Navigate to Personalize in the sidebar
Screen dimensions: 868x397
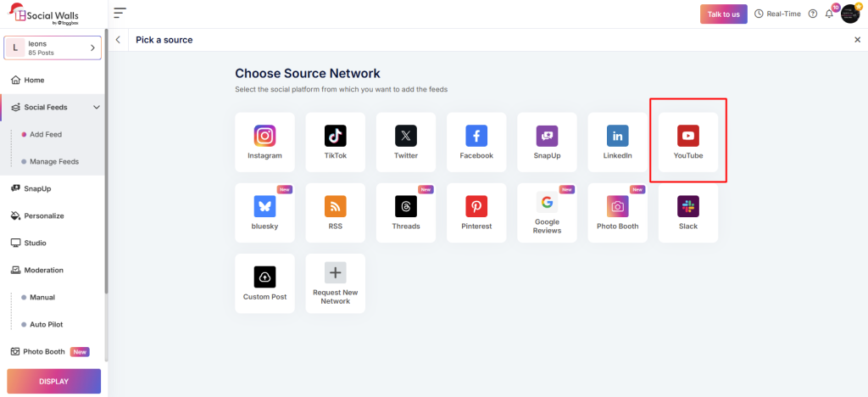43,215
